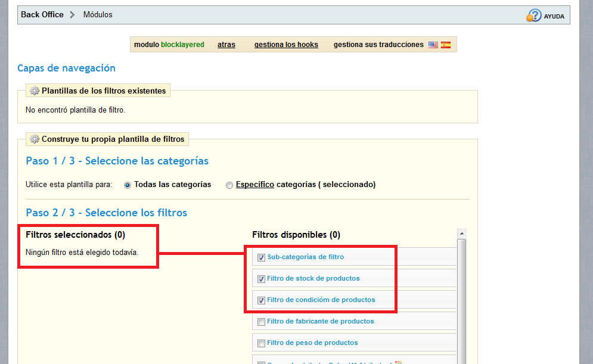
Task: Enable Filtro de fabricante de productos
Action: (x=261, y=322)
